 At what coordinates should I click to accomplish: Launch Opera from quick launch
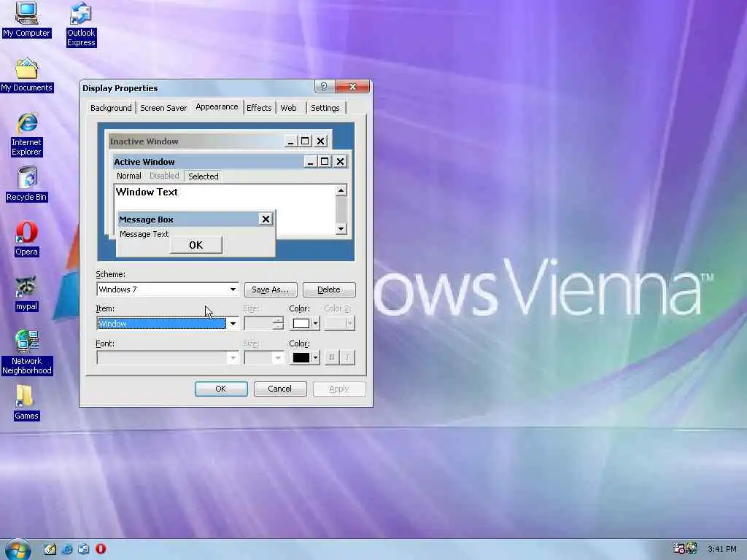[x=101, y=549]
